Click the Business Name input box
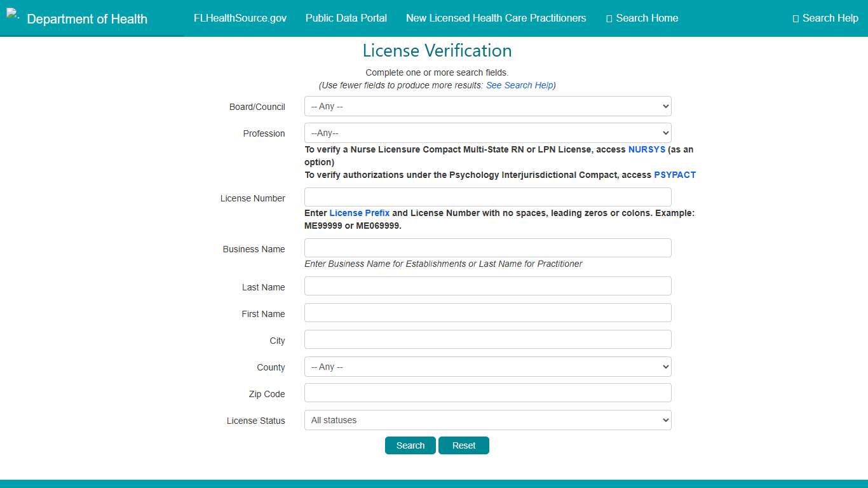The image size is (868, 488). coord(487,248)
